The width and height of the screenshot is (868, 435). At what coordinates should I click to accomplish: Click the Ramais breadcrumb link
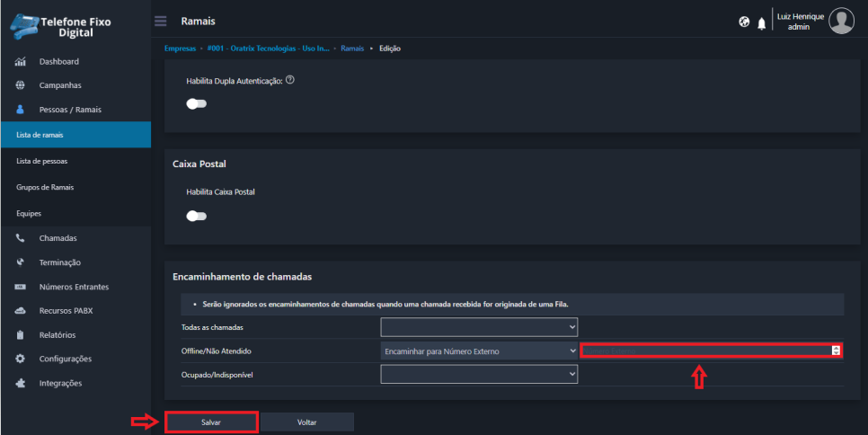click(x=352, y=48)
